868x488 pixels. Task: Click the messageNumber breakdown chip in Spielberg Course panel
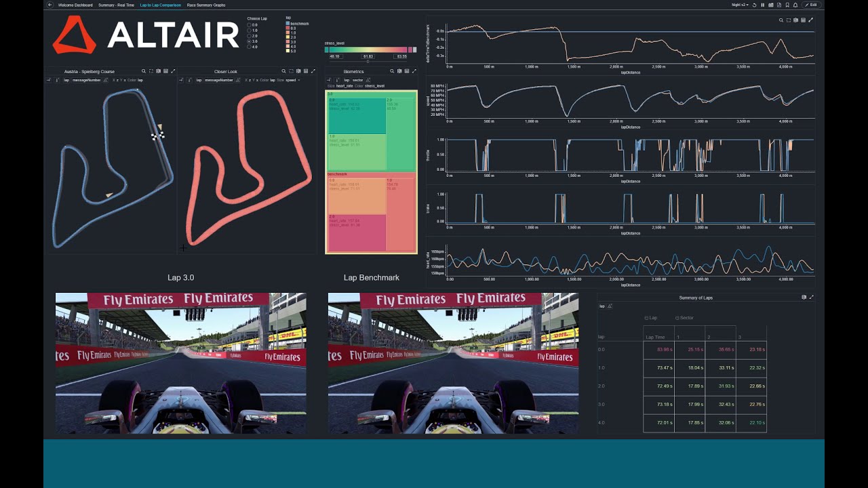click(x=86, y=80)
